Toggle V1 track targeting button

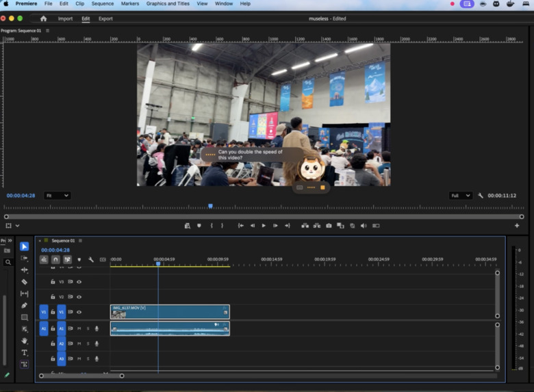point(62,312)
